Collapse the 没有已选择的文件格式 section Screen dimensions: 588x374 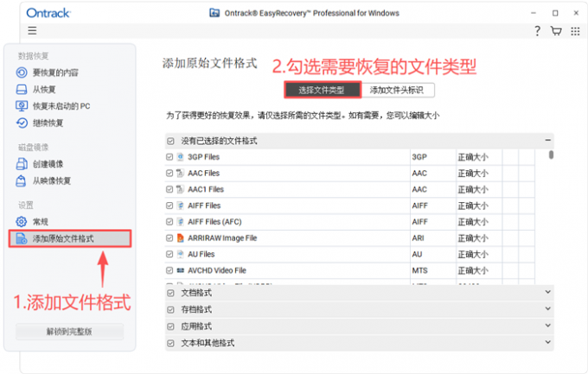click(x=548, y=140)
